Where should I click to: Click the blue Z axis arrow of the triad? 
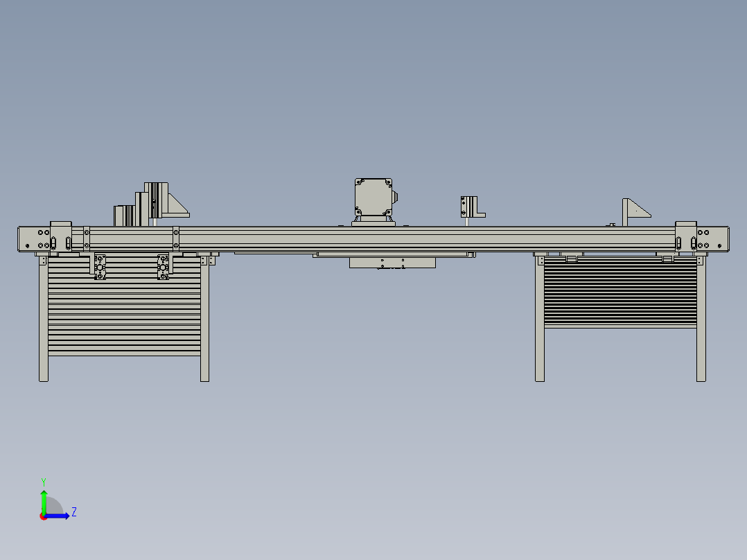click(58, 516)
